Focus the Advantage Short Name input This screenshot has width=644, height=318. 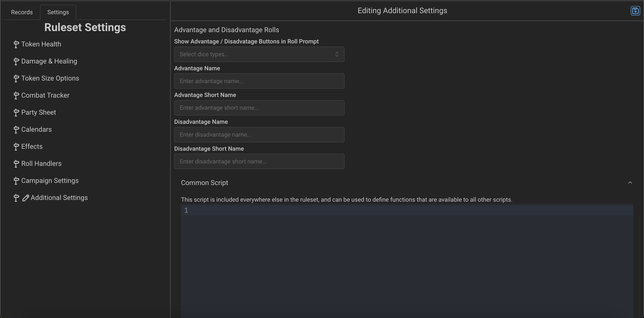(x=259, y=108)
